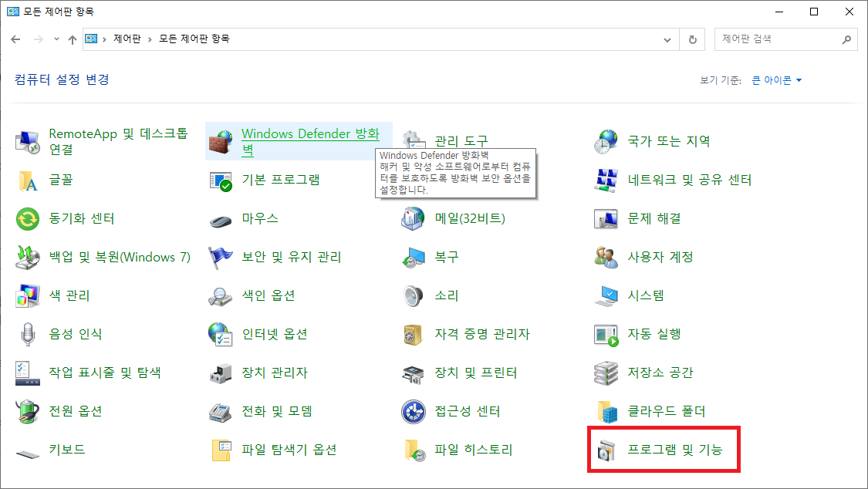The width and height of the screenshot is (868, 489).
Task: Click the 프로그램 및 기능 icon
Action: 606,450
